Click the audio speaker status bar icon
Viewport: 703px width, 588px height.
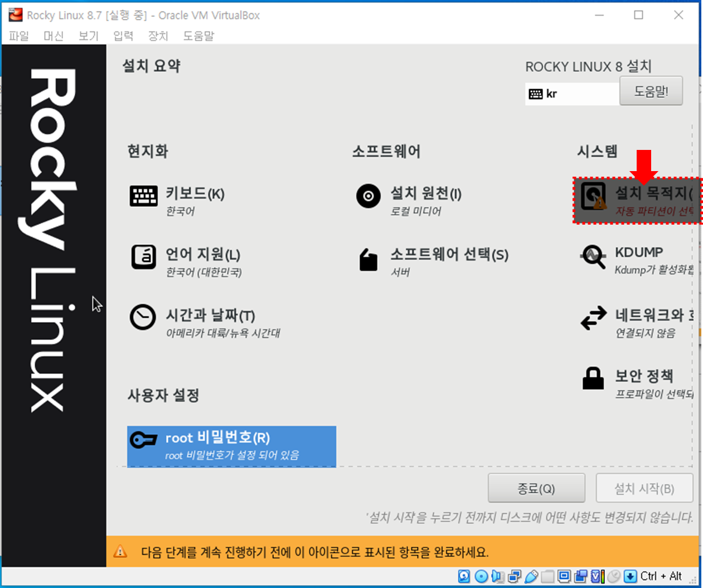pyautogui.click(x=498, y=576)
